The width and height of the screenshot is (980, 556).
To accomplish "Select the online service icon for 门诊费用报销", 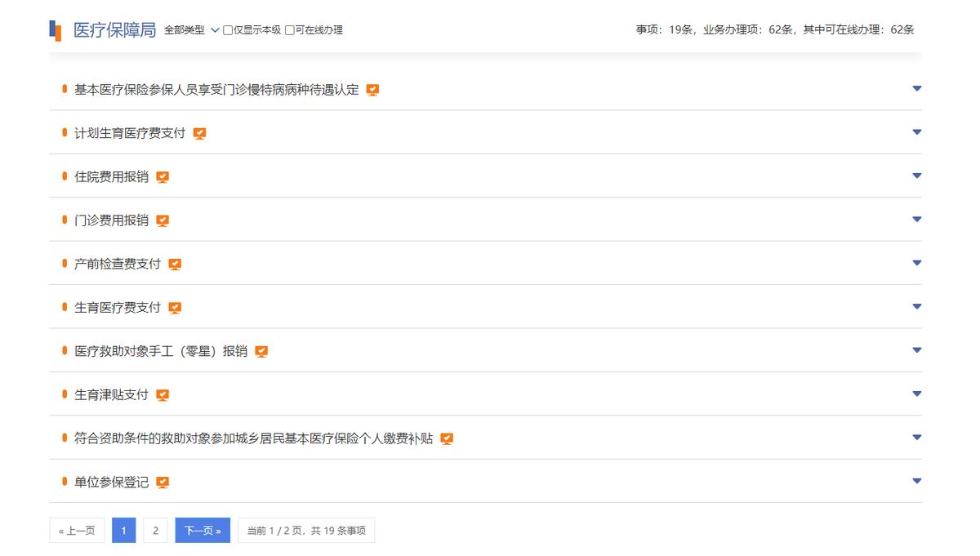I will click(163, 220).
